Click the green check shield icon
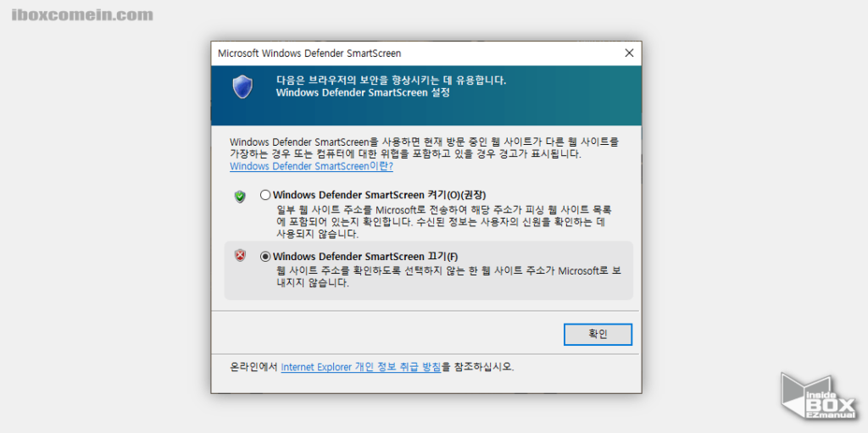Viewport: 868px width, 433px height. [240, 196]
